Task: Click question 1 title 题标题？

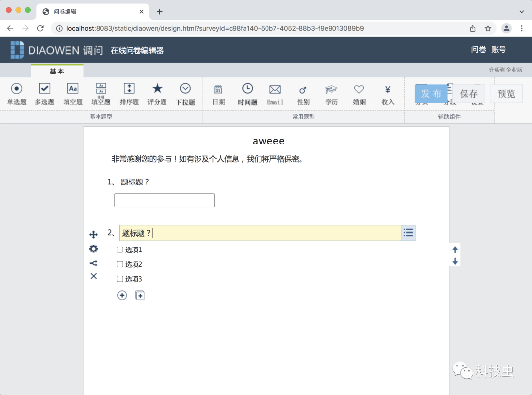Action: [x=135, y=182]
